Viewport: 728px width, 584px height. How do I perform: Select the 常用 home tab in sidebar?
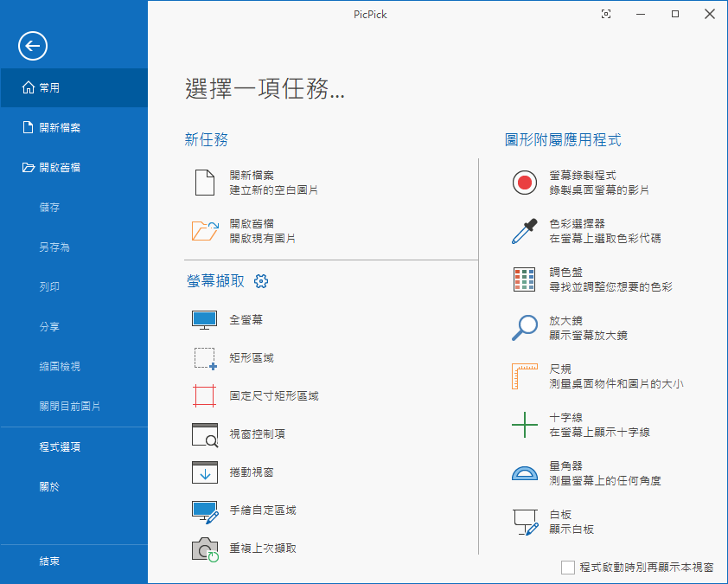pos(74,87)
